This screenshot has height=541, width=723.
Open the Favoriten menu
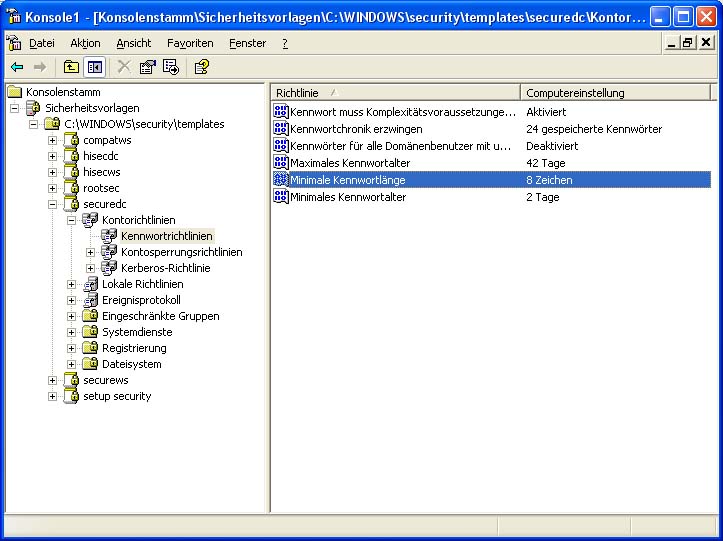(x=190, y=43)
